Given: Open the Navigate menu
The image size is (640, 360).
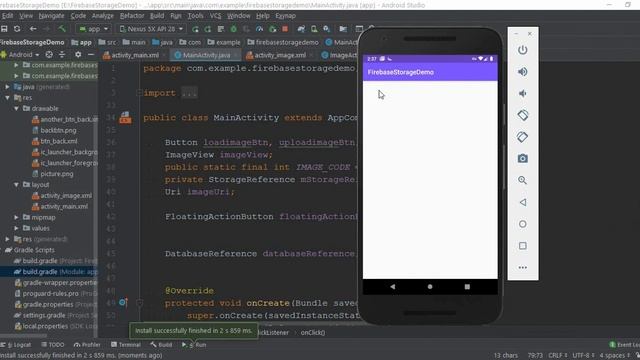Looking at the screenshot, I should (x=51, y=16).
